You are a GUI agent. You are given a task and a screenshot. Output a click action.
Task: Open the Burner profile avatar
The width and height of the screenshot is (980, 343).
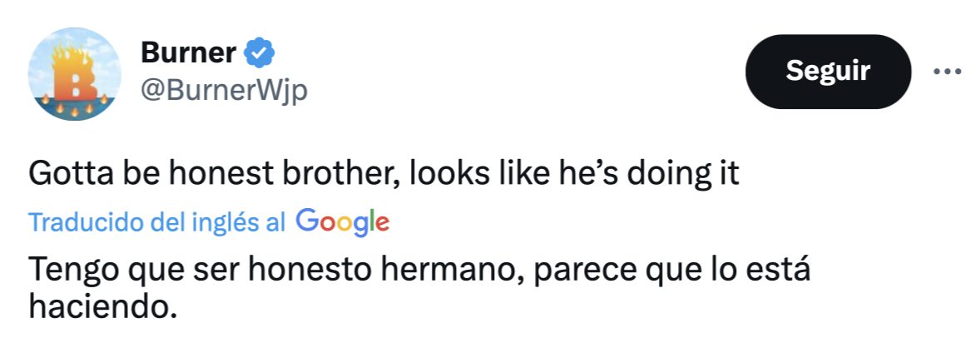point(74,74)
